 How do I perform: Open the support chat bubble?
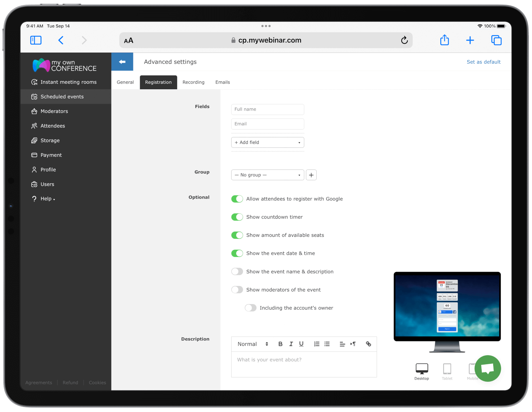tap(488, 368)
